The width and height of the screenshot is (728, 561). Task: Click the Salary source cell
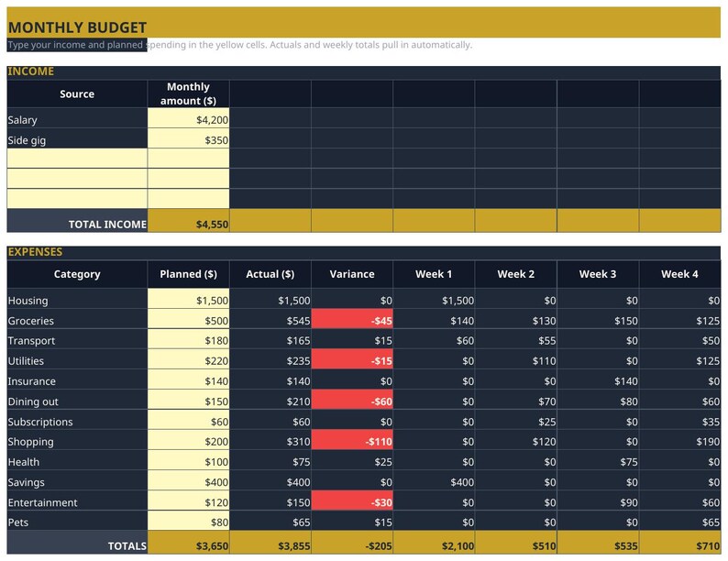click(77, 118)
